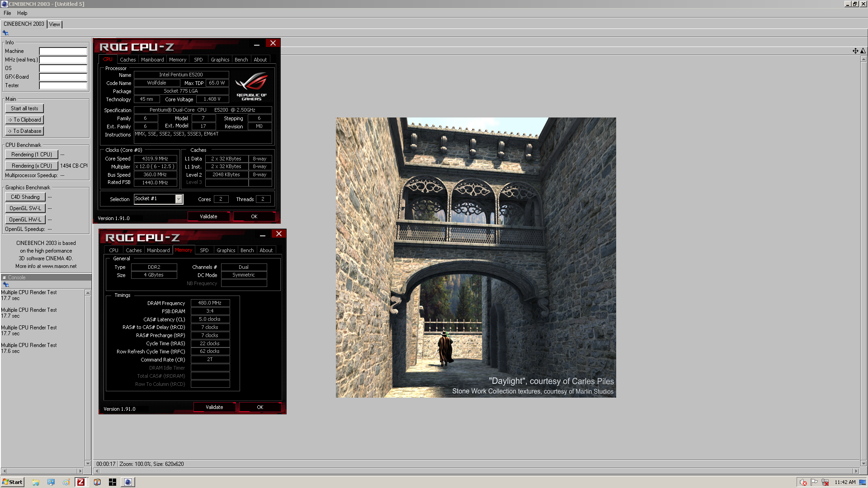This screenshot has height=488, width=868.
Task: Click the console scrollbar up arrow
Action: [x=88, y=293]
